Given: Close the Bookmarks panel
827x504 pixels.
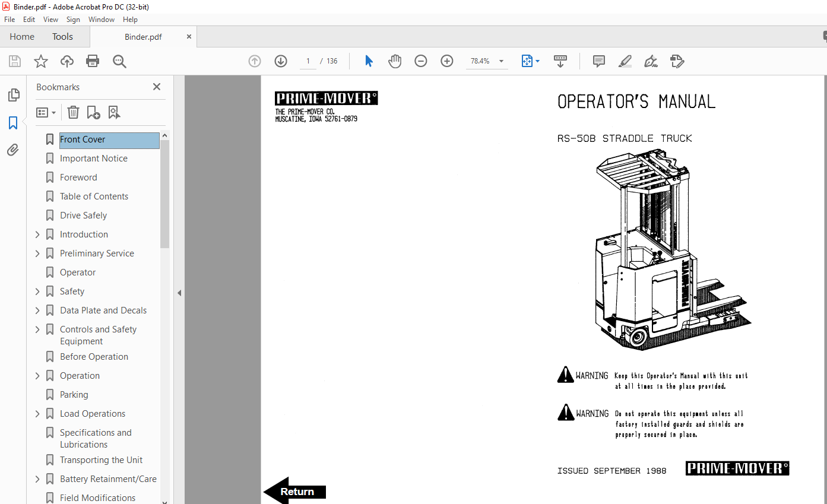Looking at the screenshot, I should (x=157, y=87).
